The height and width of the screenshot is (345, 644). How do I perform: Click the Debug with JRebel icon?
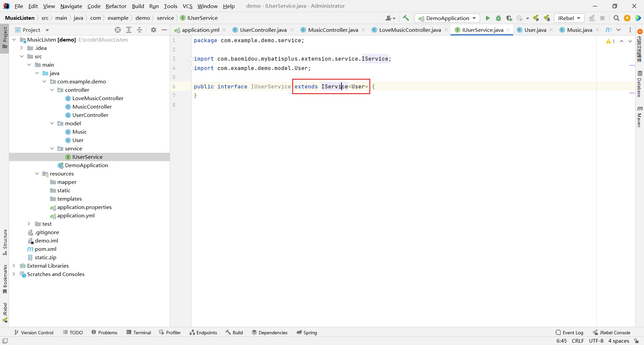coord(547,18)
